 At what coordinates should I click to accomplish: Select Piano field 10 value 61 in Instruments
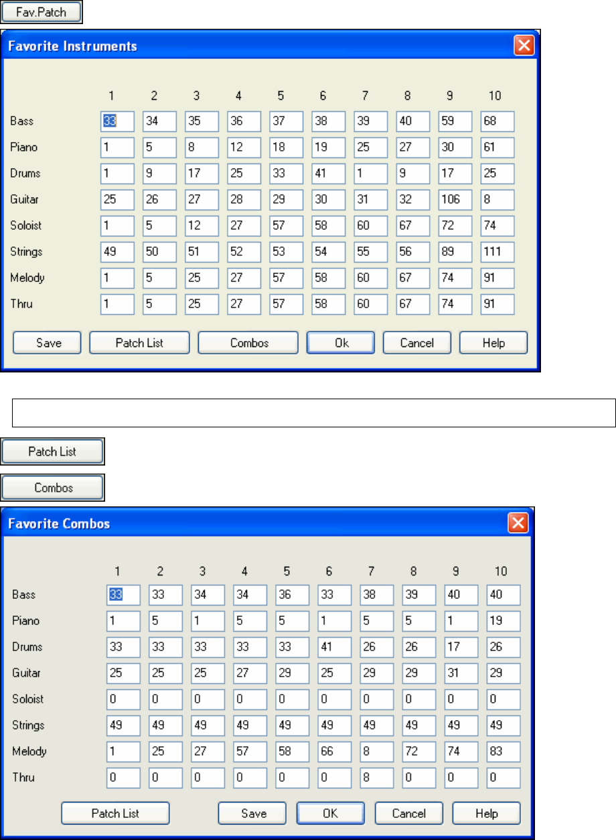(497, 147)
